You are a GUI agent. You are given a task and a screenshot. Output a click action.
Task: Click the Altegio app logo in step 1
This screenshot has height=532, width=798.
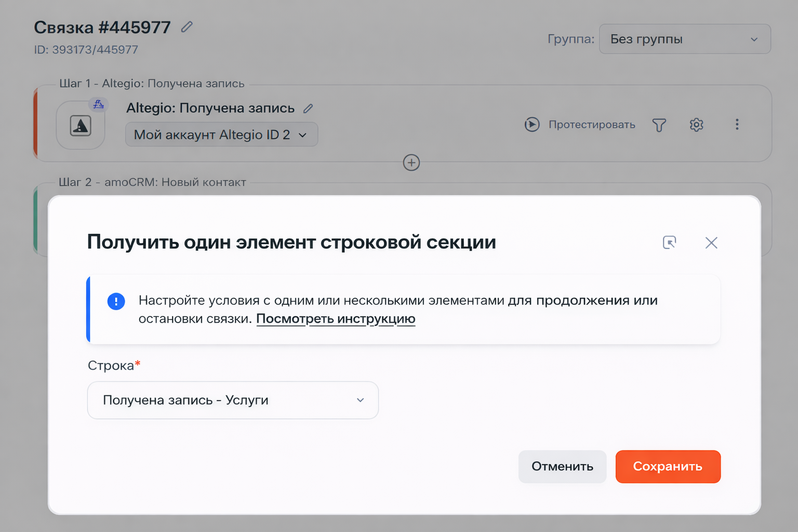pyautogui.click(x=81, y=126)
